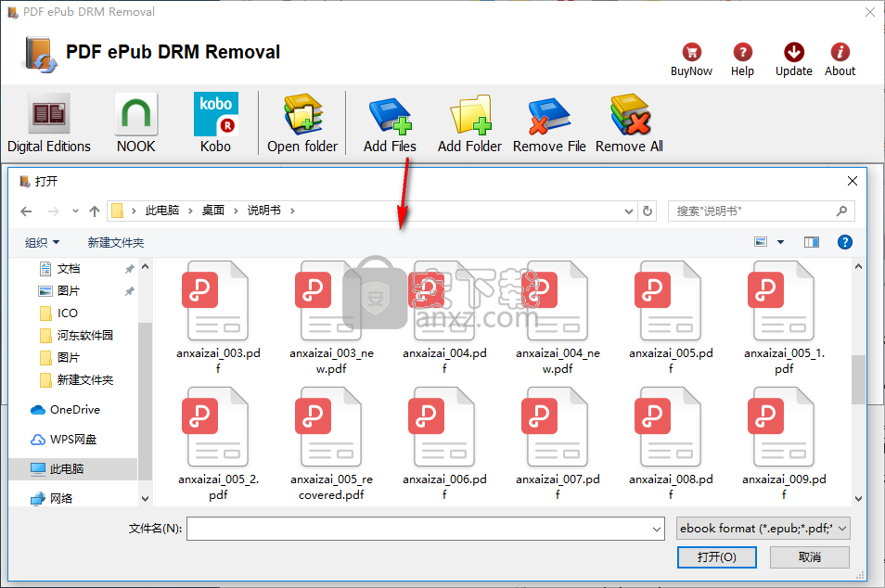Click the 桌面 breadcrumb
The width and height of the screenshot is (885, 588).
click(x=213, y=211)
